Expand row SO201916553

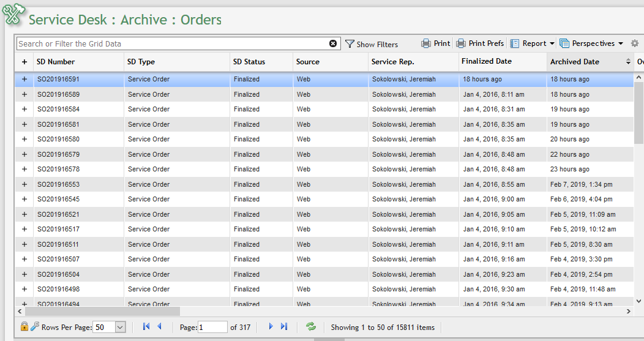pos(24,184)
